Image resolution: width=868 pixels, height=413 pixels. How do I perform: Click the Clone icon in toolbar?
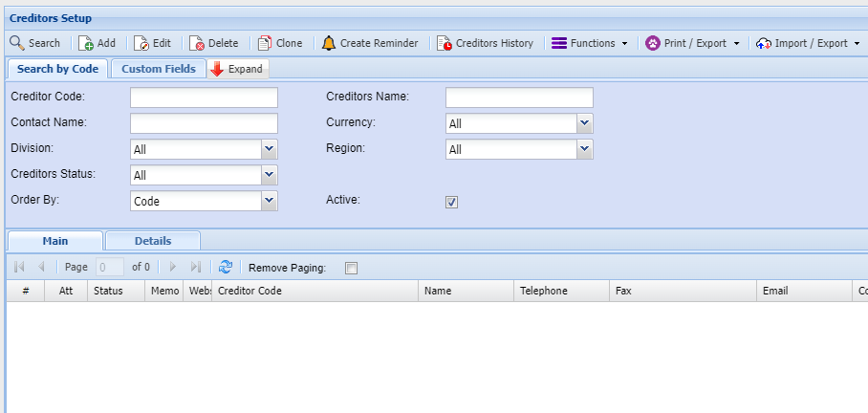point(265,43)
